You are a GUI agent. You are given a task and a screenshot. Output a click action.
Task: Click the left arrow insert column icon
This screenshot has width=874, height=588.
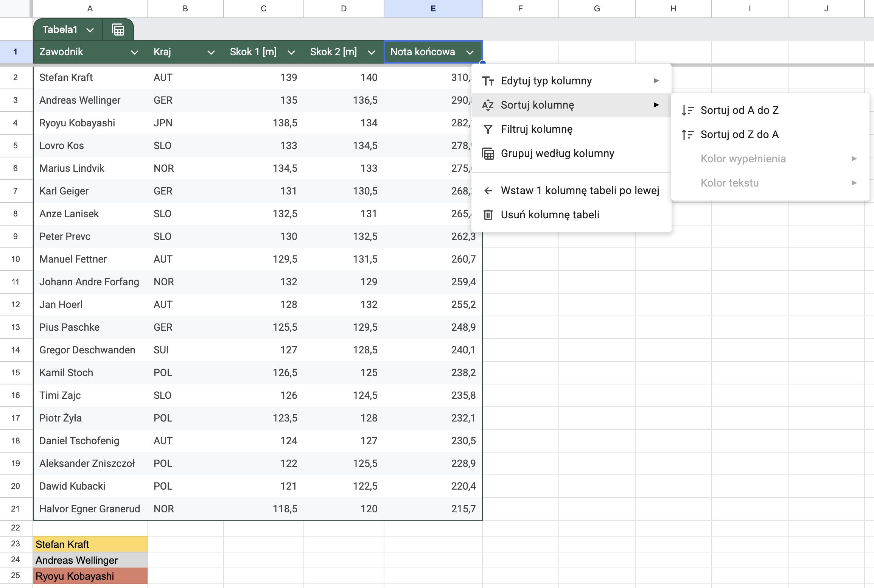coord(488,191)
